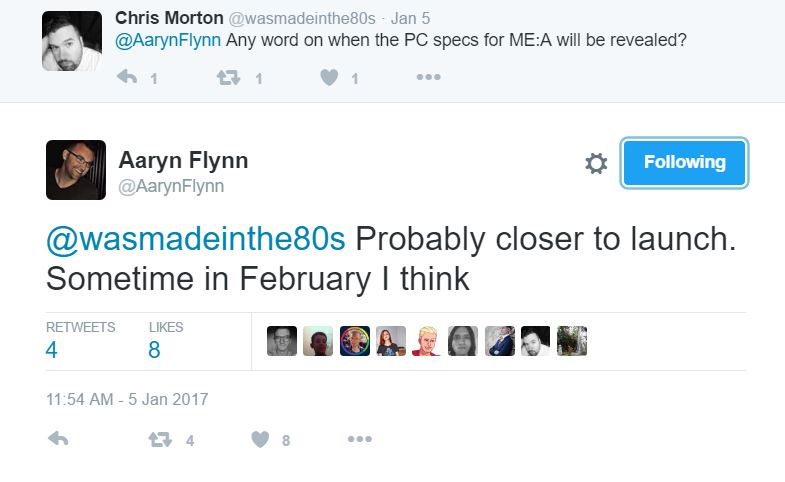Retweet Chris Morton's question tweet
The height and width of the screenshot is (482, 785).
pos(229,77)
